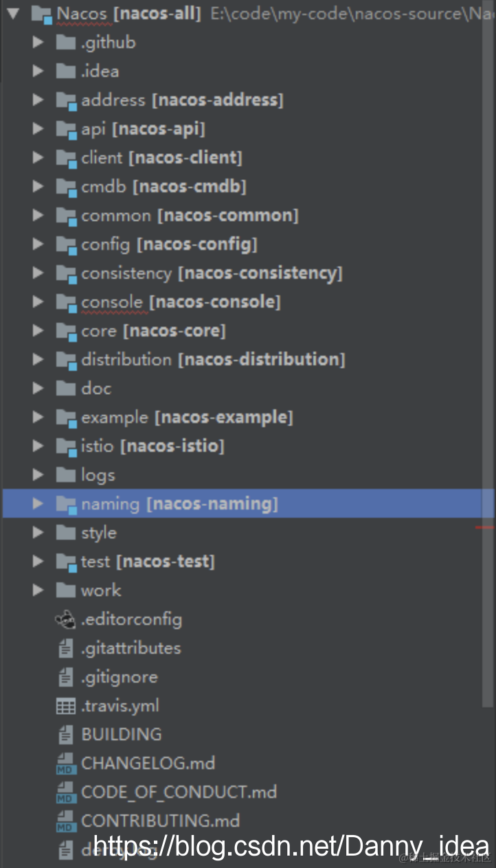Expand the consistency module arrow
This screenshot has width=496, height=868.
tap(38, 273)
